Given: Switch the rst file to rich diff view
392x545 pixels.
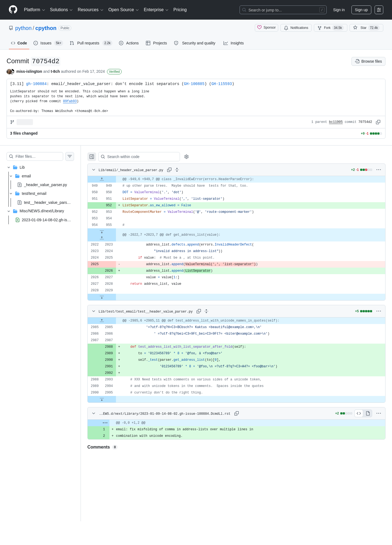Looking at the screenshot, I should pos(368,413).
